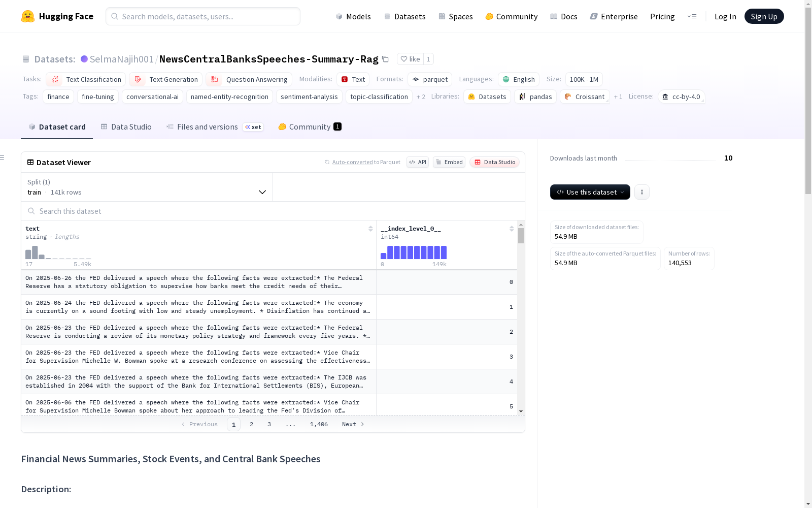This screenshot has height=508, width=812.
Task: Sort by the text column
Action: (370, 229)
